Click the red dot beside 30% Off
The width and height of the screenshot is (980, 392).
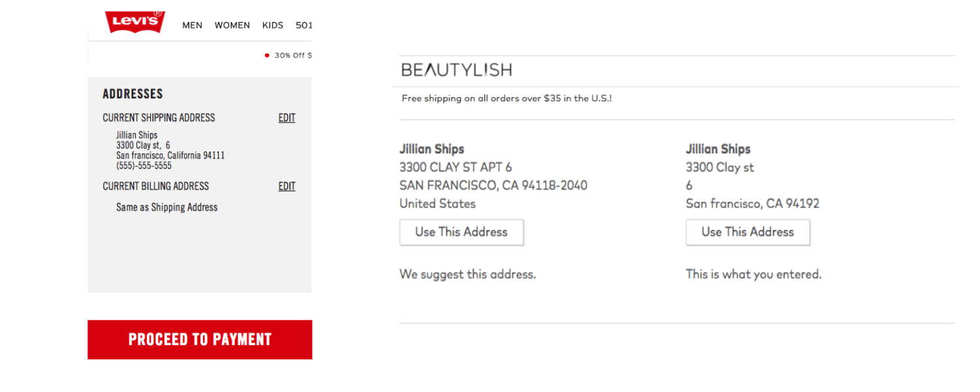click(267, 55)
